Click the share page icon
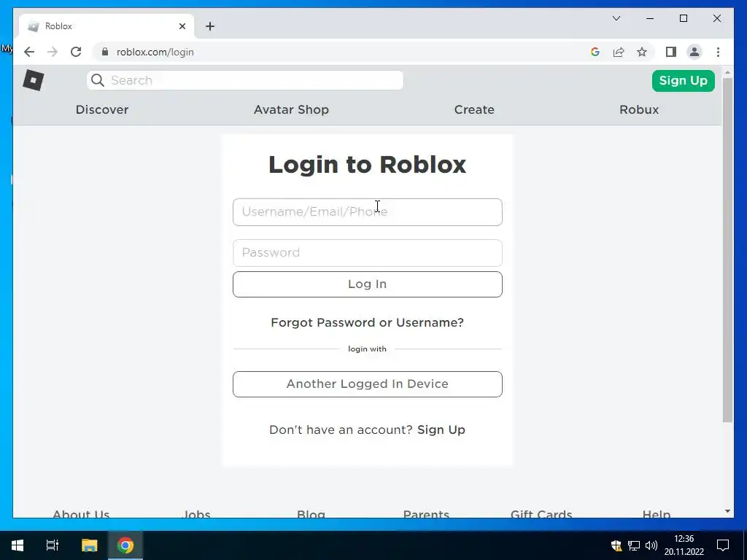This screenshot has width=747, height=560. point(619,52)
